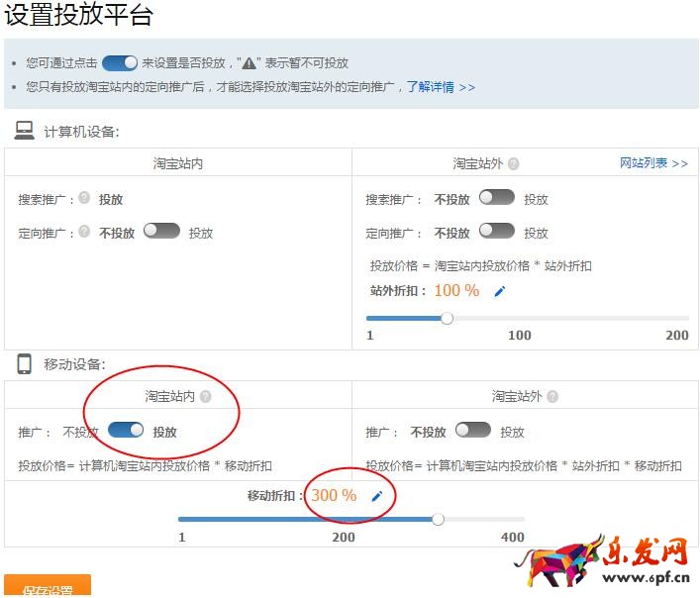Enable 定向推广 toggle under computer 淘宝站内
This screenshot has height=598, width=700.
(161, 232)
